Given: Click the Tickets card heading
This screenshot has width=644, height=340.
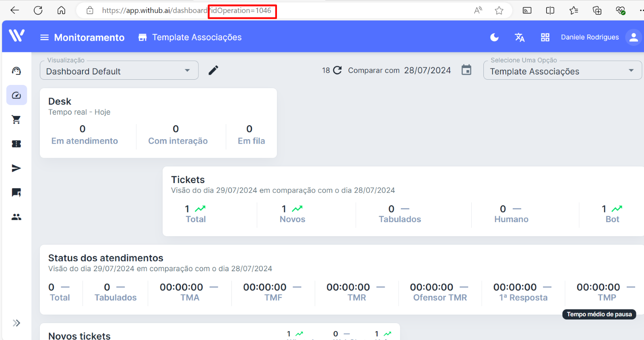Looking at the screenshot, I should click(x=188, y=180).
